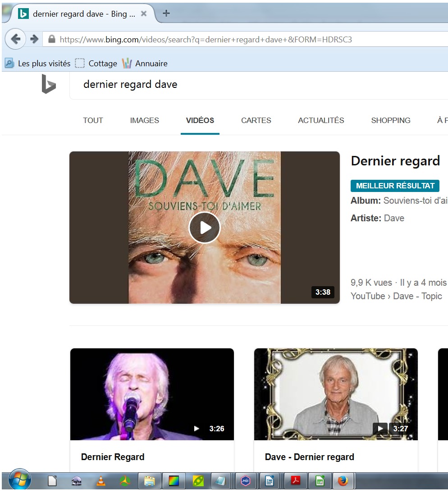Open Adobe Acrobat Reader from the taskbar

coord(296,481)
